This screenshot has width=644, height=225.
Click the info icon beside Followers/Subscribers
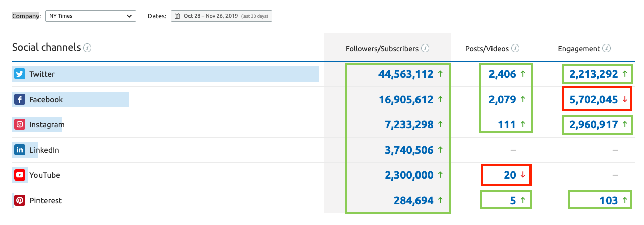coord(425,49)
